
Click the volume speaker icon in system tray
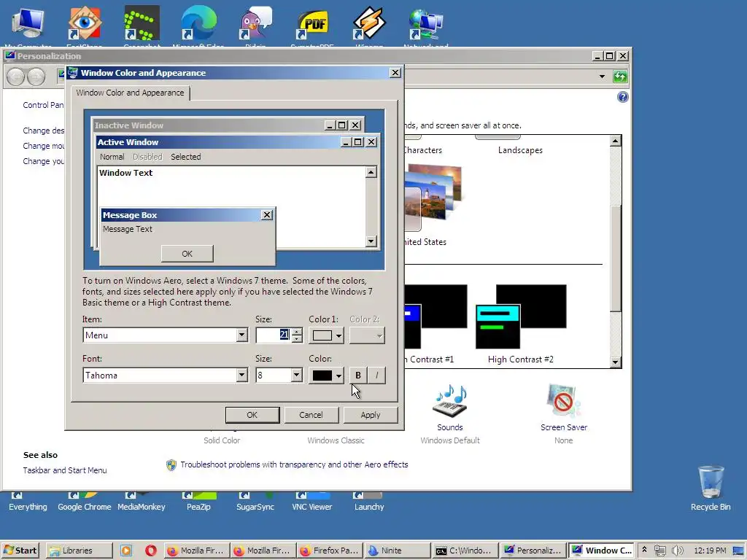coord(678,551)
